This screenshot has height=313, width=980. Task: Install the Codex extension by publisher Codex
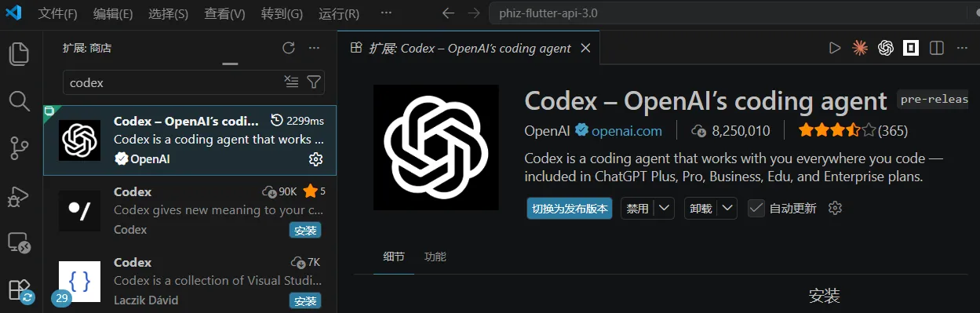click(305, 231)
